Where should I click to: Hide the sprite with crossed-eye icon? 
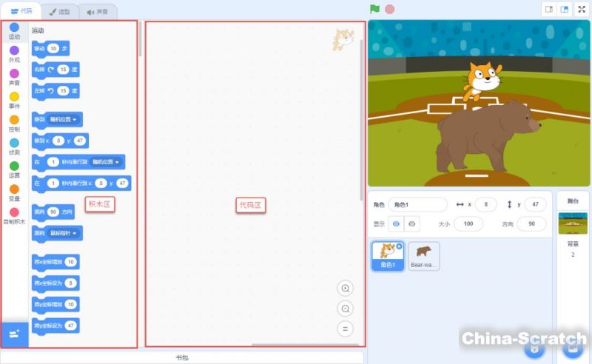(x=413, y=223)
